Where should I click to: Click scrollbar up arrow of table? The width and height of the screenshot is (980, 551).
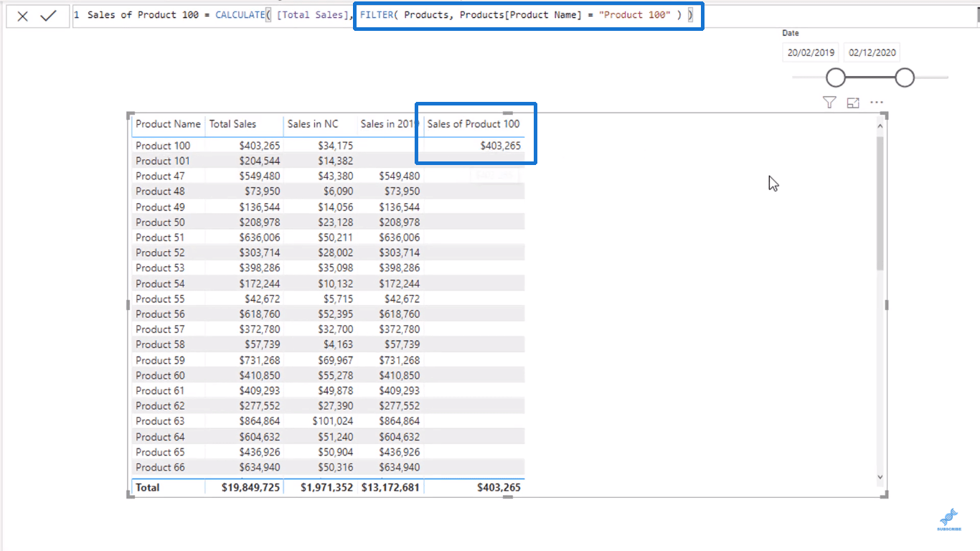click(880, 126)
